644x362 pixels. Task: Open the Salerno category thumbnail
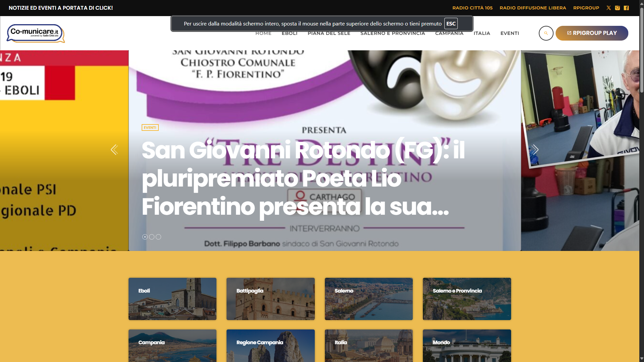368,299
